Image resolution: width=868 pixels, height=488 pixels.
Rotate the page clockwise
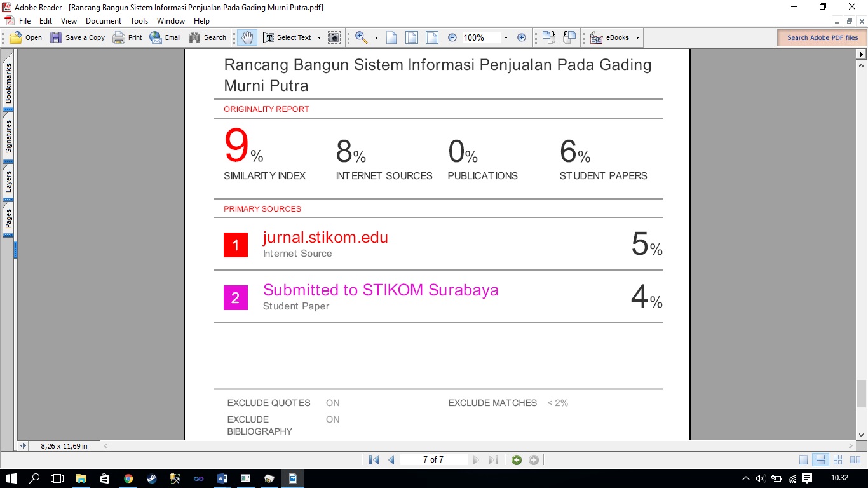(x=549, y=37)
